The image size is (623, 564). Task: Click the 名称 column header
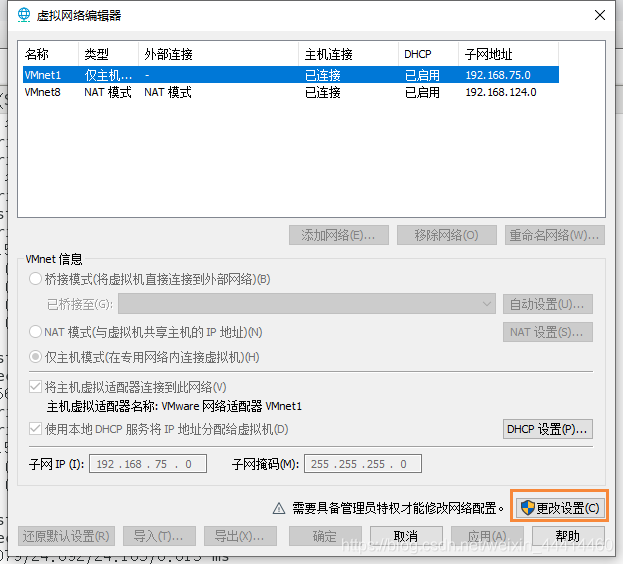click(50, 54)
